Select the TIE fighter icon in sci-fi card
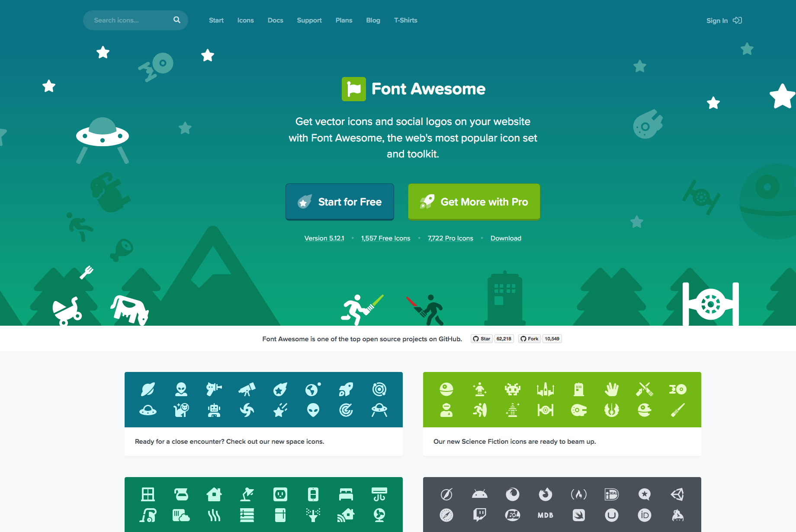Viewport: 796px width, 532px height. [x=546, y=410]
